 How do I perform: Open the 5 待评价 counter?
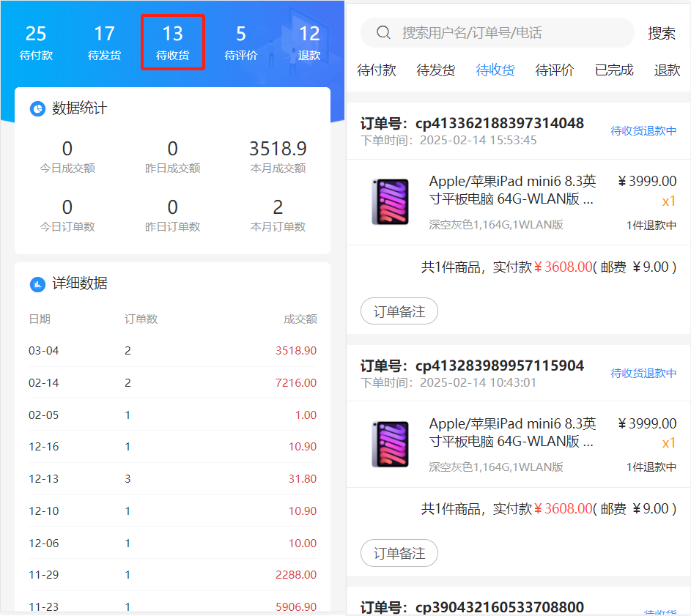click(240, 42)
